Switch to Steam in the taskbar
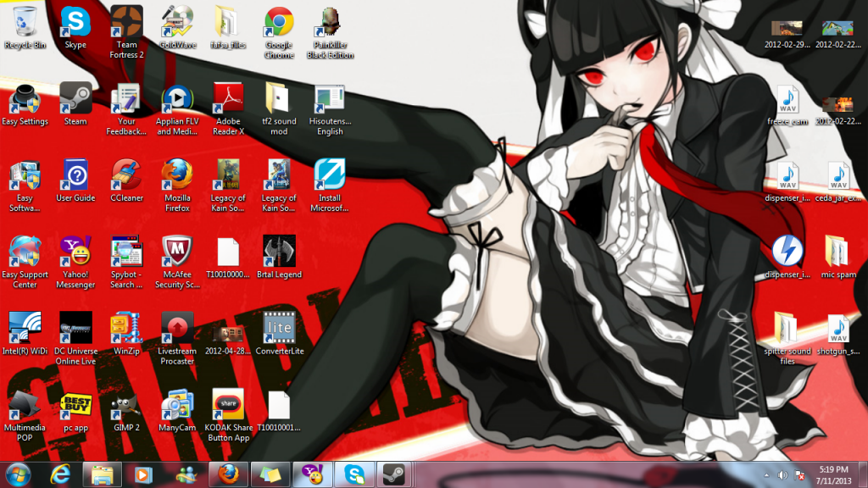This screenshot has height=488, width=868. point(395,474)
